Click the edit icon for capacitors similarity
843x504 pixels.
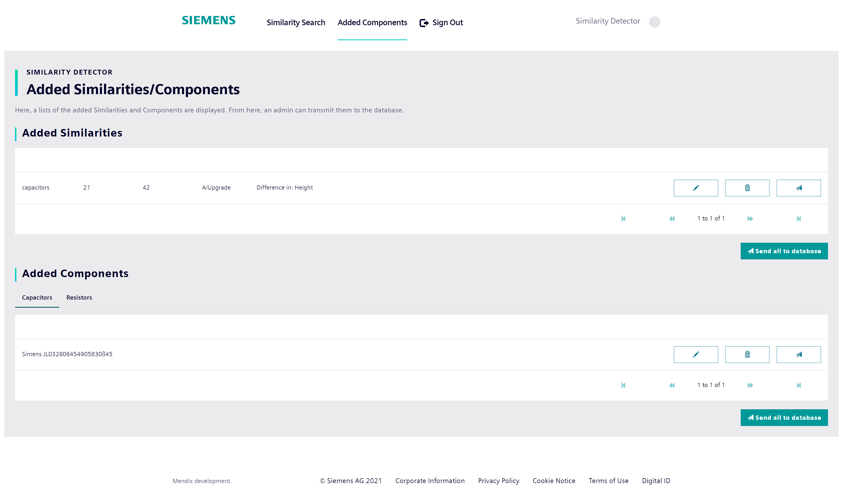[696, 187]
